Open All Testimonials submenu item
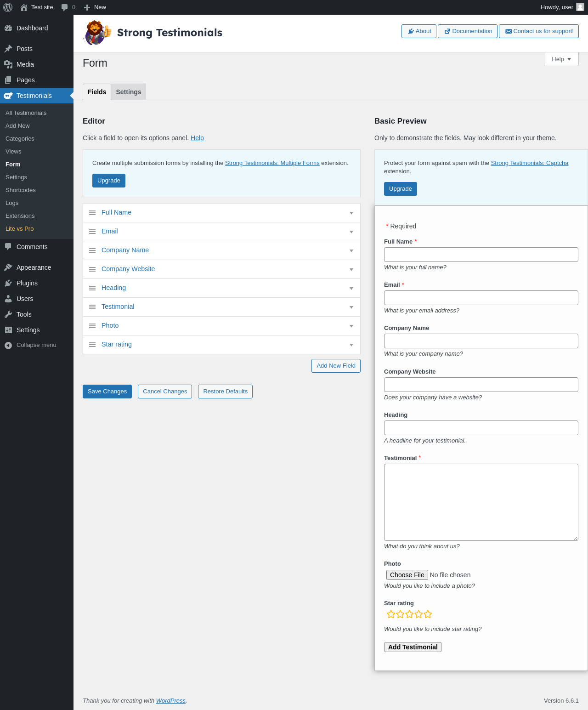Image resolution: width=588 pixels, height=710 pixels. coord(26,113)
